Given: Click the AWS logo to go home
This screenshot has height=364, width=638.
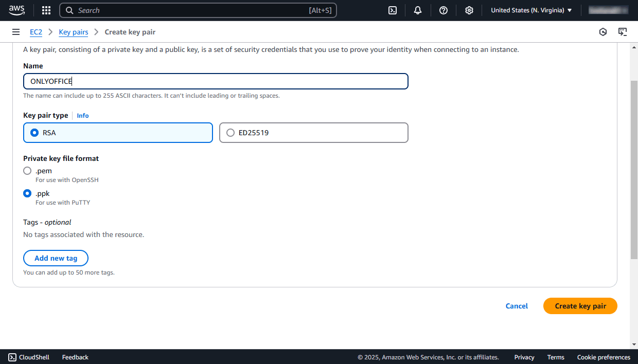Looking at the screenshot, I should (x=17, y=10).
